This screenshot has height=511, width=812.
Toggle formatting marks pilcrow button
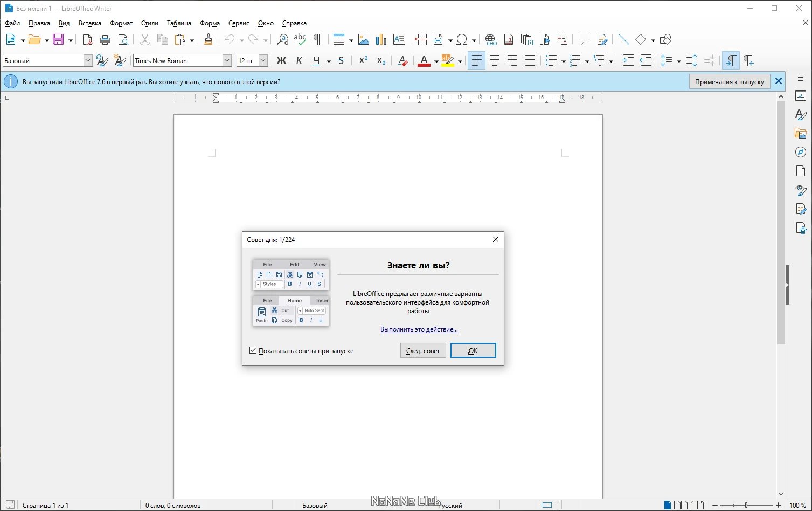pos(317,39)
